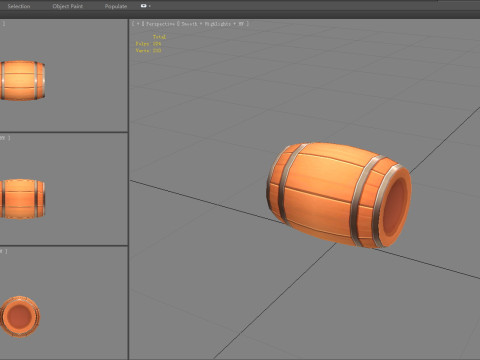Select the barrel in the middle-left viewport
Viewport: 480px width, 360px height.
click(x=22, y=199)
